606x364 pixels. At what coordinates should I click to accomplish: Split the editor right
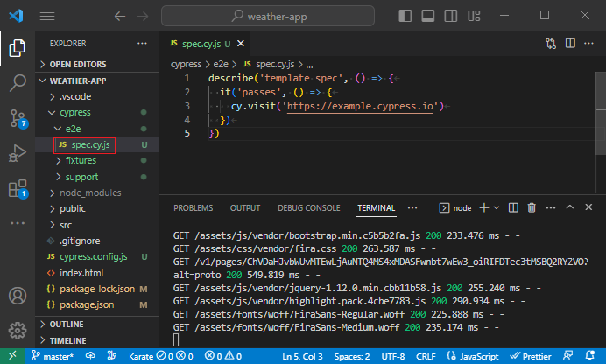570,43
